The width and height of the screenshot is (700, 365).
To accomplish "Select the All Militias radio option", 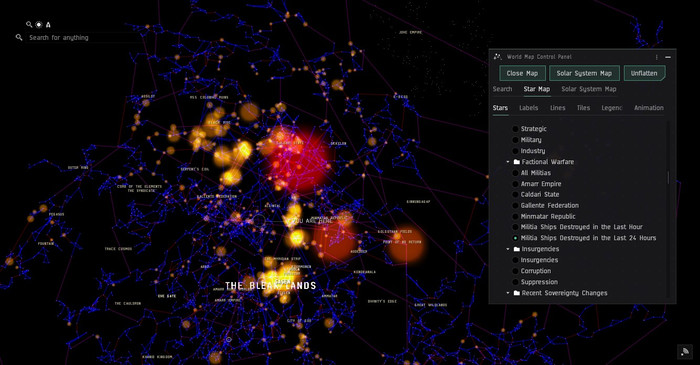I will [x=515, y=173].
